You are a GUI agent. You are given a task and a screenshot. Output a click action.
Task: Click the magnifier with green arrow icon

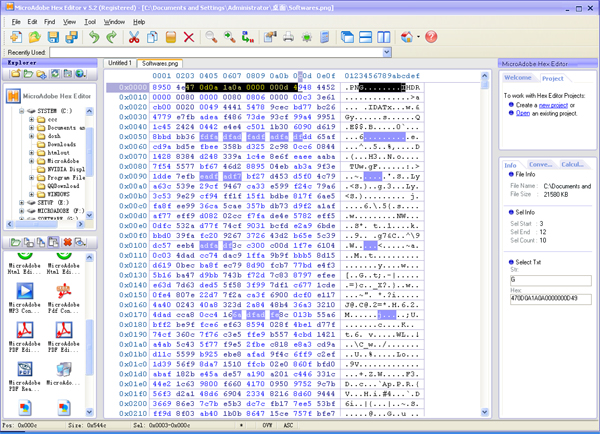click(230, 37)
